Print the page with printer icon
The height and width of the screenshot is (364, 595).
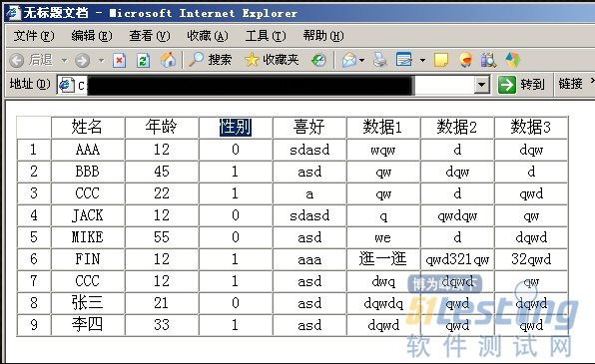point(379,60)
